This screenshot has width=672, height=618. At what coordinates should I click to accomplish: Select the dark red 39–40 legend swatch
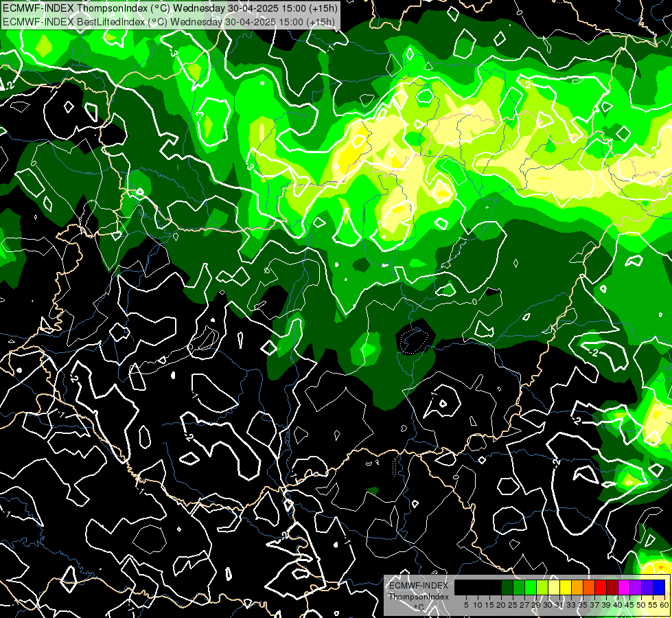coord(612,587)
